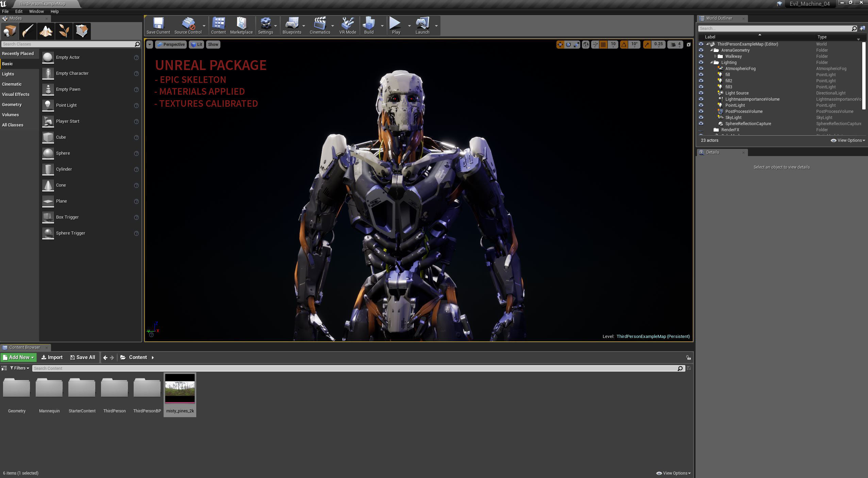868x478 pixels.
Task: Open Content Browser View Options dropdown
Action: [673, 473]
